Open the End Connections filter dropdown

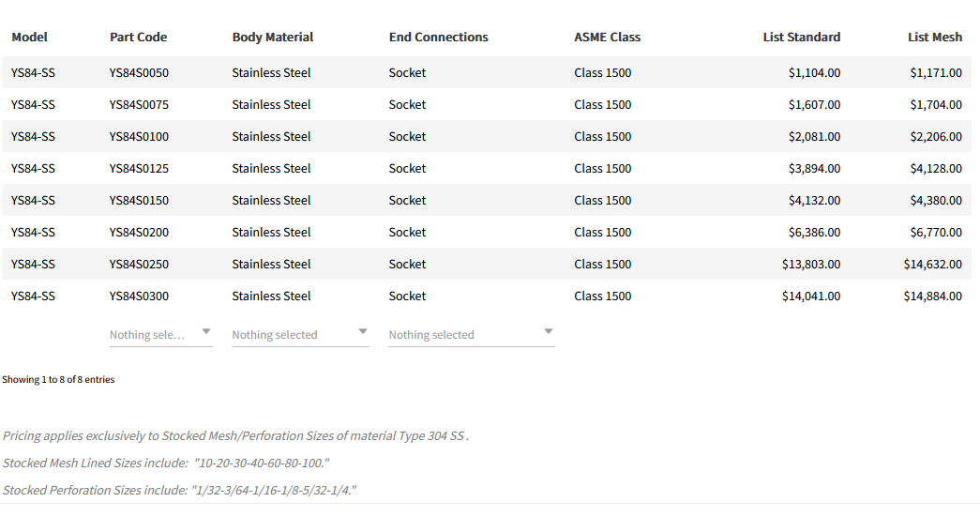tap(471, 335)
